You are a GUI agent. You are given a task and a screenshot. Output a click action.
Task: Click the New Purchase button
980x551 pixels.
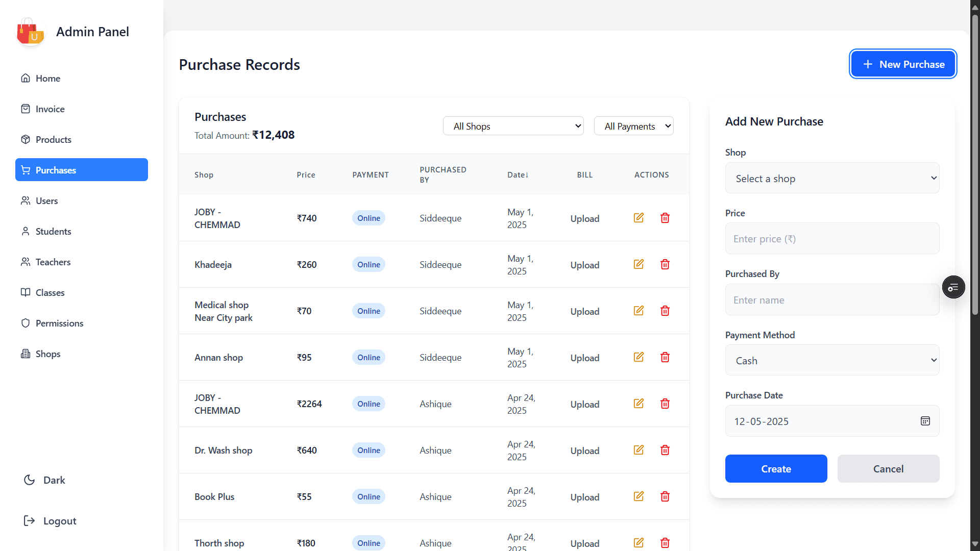[903, 64]
